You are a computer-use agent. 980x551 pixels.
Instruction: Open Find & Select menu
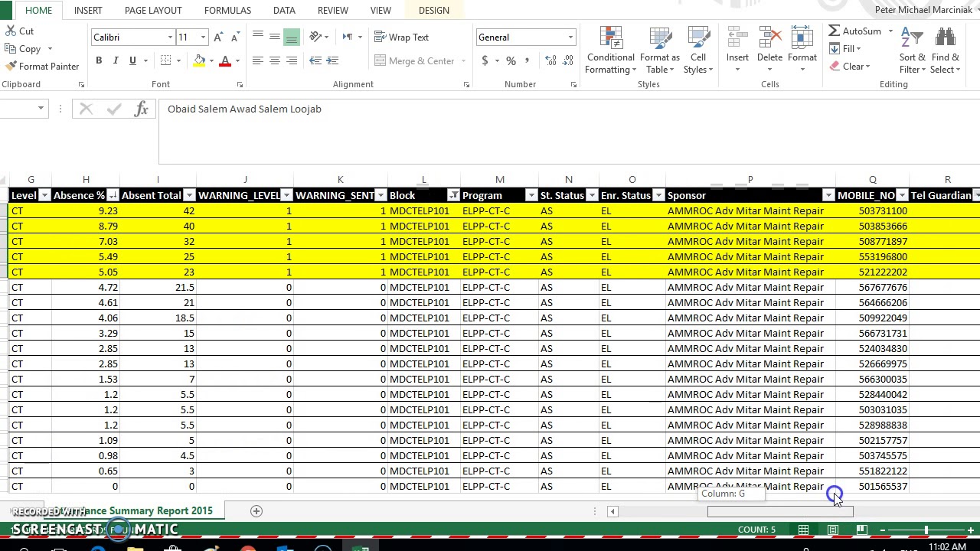(946, 51)
